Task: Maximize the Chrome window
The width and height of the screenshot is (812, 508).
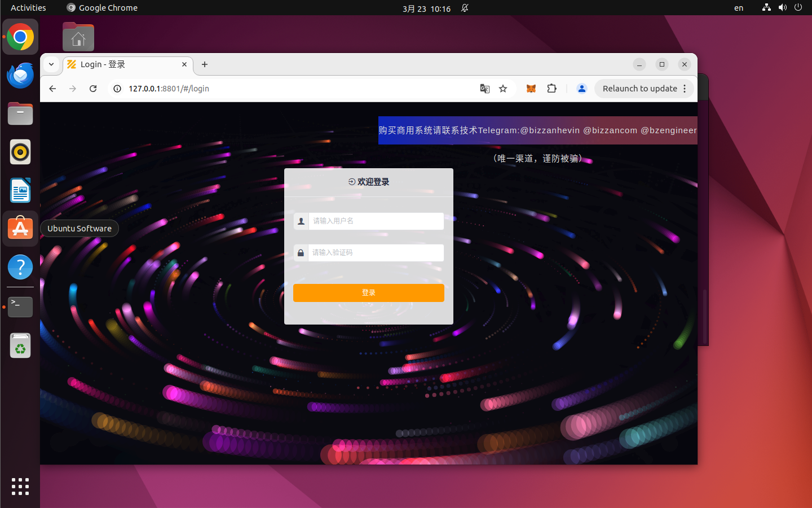Action: tap(662, 64)
